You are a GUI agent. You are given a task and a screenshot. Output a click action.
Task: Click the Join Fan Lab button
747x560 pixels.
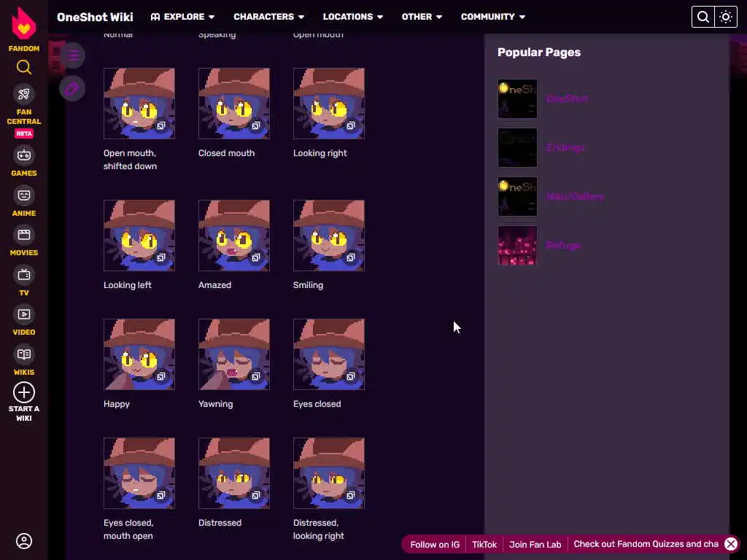[x=535, y=544]
